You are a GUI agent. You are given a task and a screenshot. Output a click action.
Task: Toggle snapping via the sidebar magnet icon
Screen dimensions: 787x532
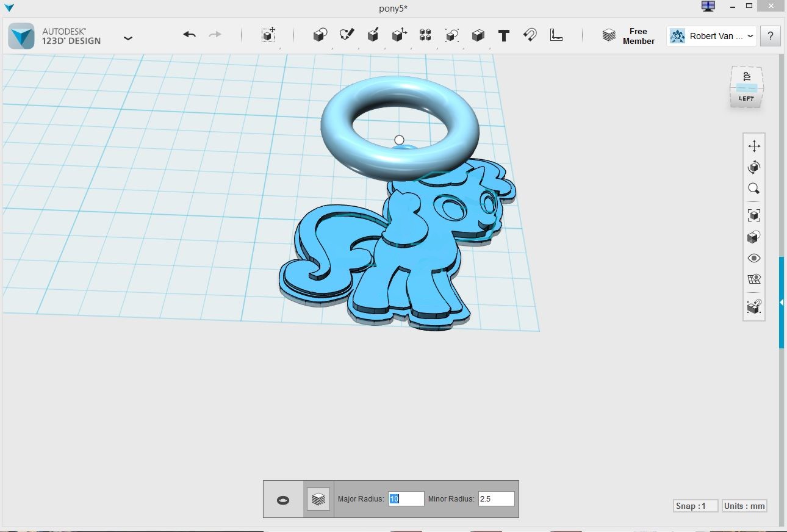(x=754, y=307)
